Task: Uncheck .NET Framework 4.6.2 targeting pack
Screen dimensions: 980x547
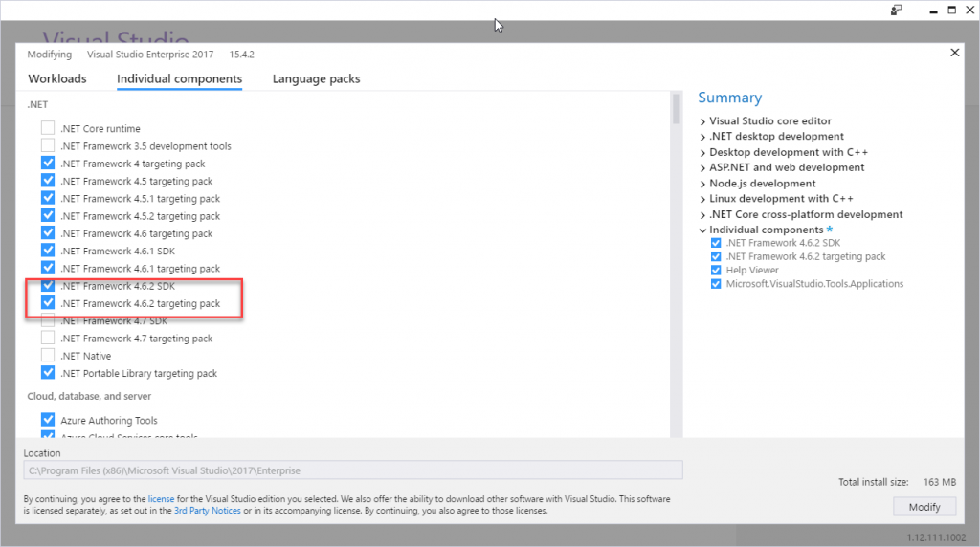Action: 48,304
